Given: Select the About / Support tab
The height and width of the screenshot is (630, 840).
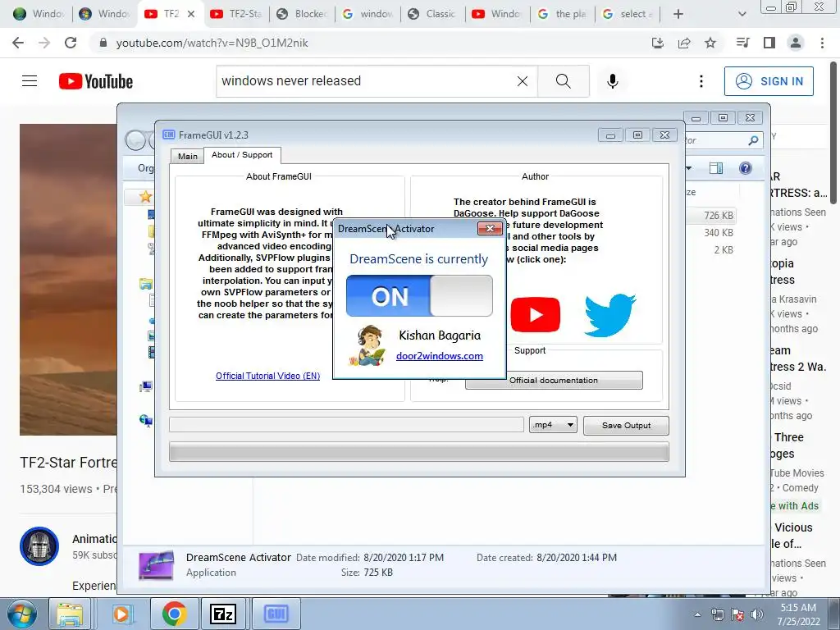Looking at the screenshot, I should [242, 155].
